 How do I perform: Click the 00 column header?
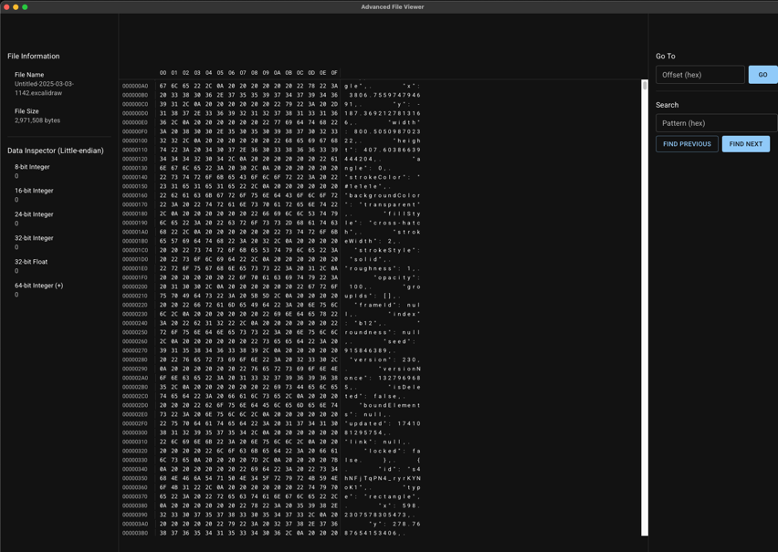163,73
